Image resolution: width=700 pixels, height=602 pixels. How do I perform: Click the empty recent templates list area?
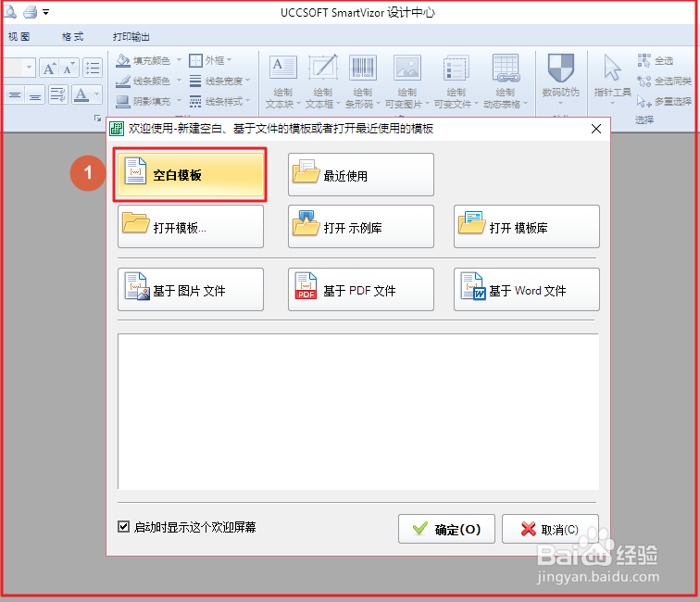(358, 411)
